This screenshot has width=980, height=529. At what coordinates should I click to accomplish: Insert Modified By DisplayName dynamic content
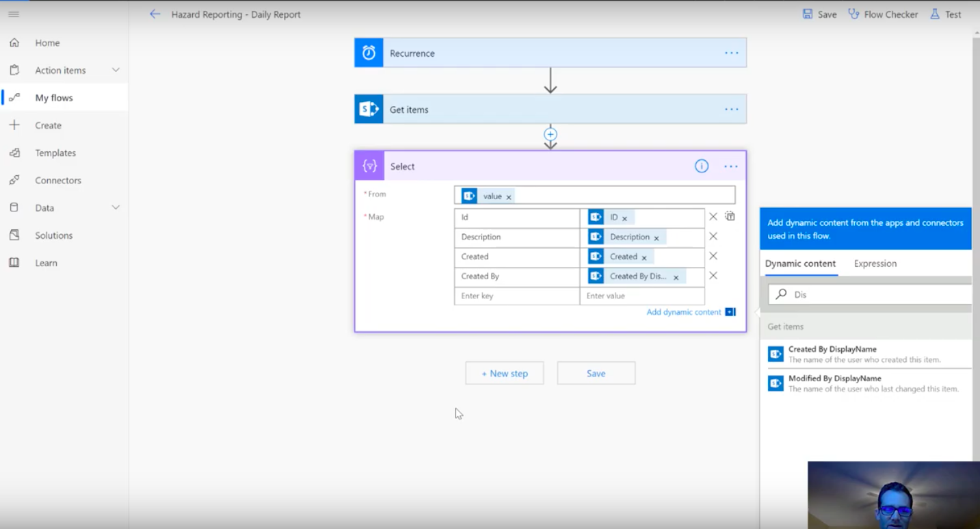866,383
